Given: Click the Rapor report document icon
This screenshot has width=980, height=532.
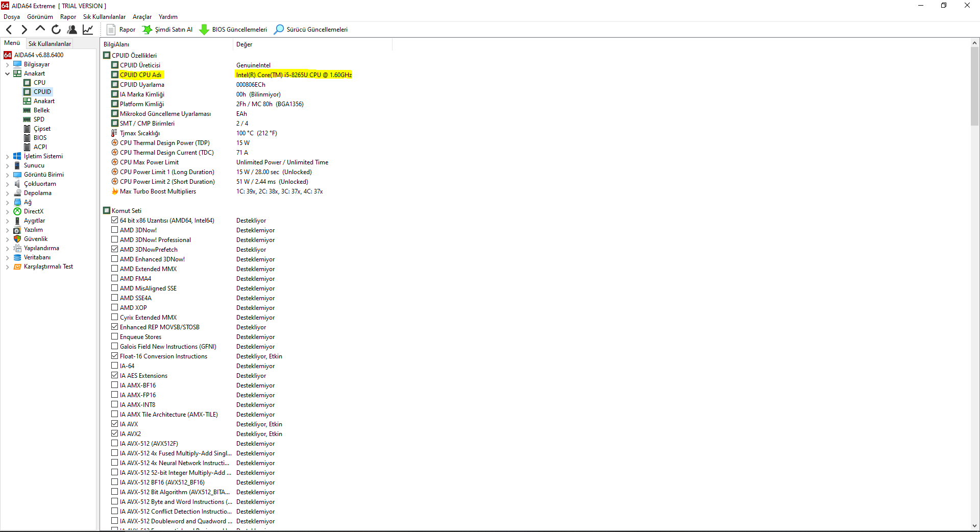Looking at the screenshot, I should (111, 30).
